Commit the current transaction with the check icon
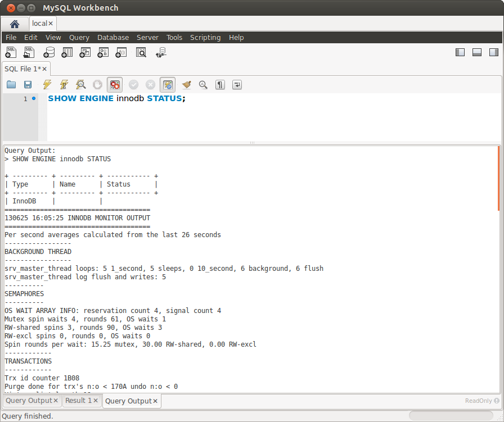This screenshot has height=422, width=504. [x=133, y=84]
